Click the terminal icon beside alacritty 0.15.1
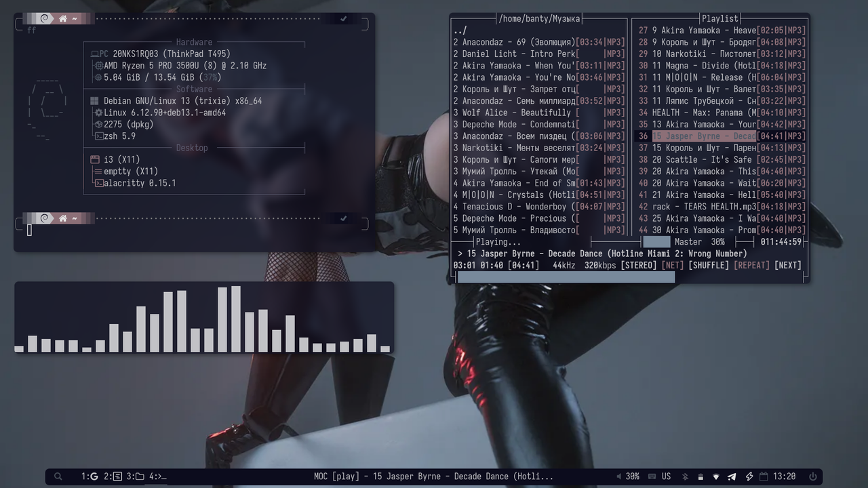868x488 pixels. 99,183
